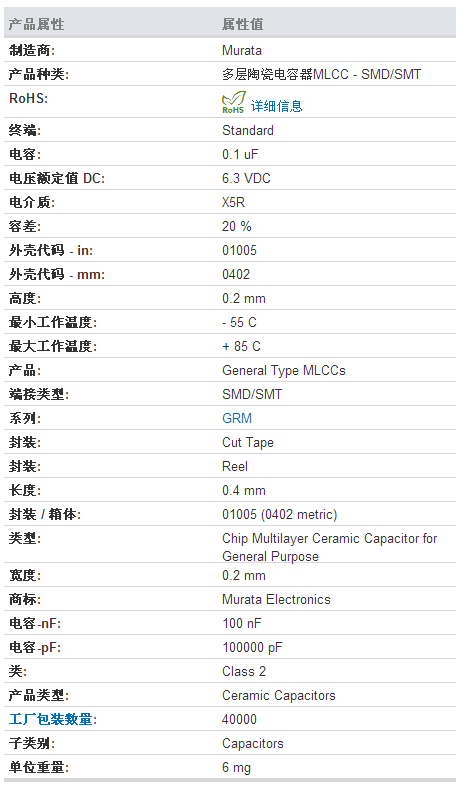This screenshot has height=789, width=456.
Task: Click the 6 mg unit weight value
Action: [x=237, y=767]
